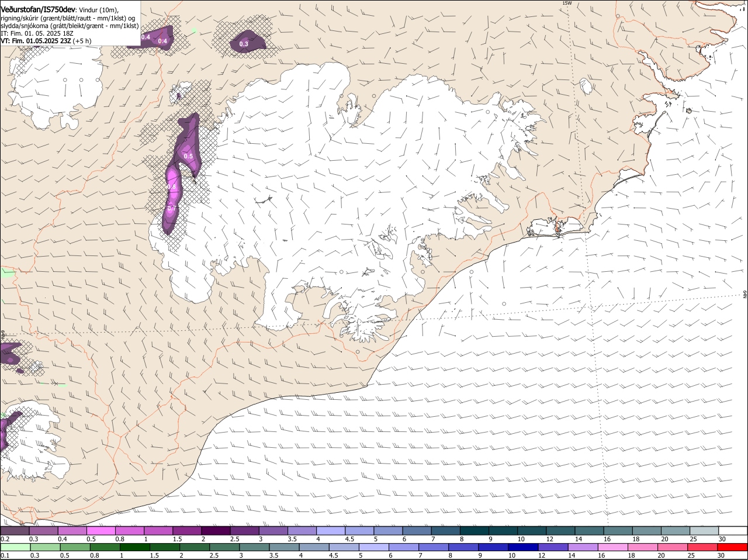Click the 0.3 label on the isolated purple blob
The image size is (748, 560).
tap(244, 44)
